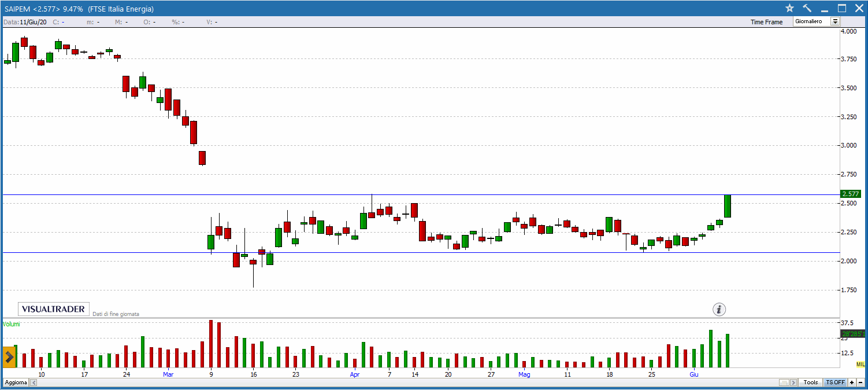Click the round info icon on the chart
Viewport: 868px width, 390px height.
[719, 309]
